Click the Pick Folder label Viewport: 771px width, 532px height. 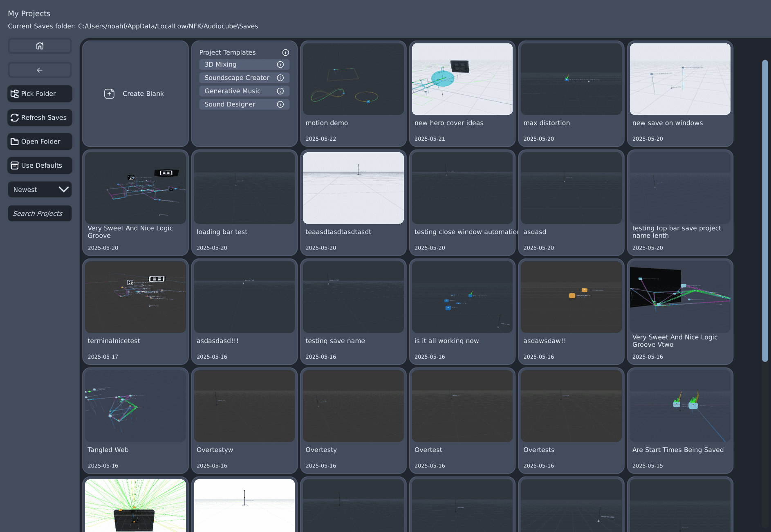pyautogui.click(x=38, y=94)
